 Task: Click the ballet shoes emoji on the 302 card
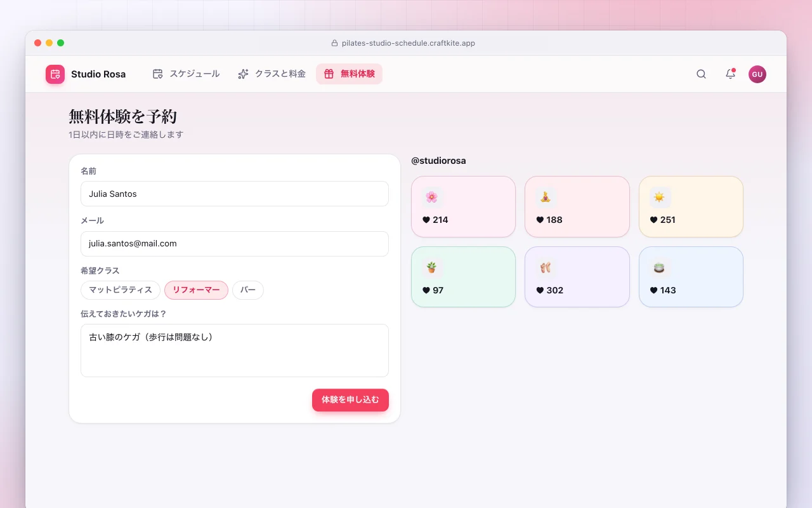coord(546,267)
